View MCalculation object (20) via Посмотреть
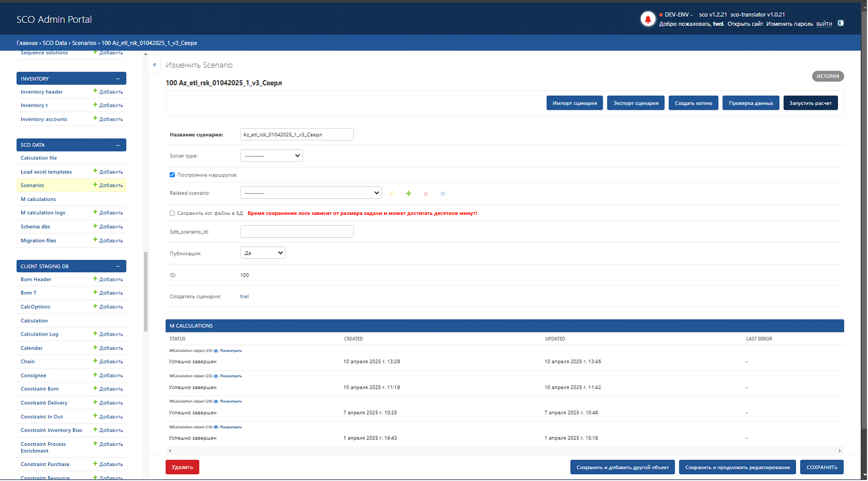 [x=231, y=401]
